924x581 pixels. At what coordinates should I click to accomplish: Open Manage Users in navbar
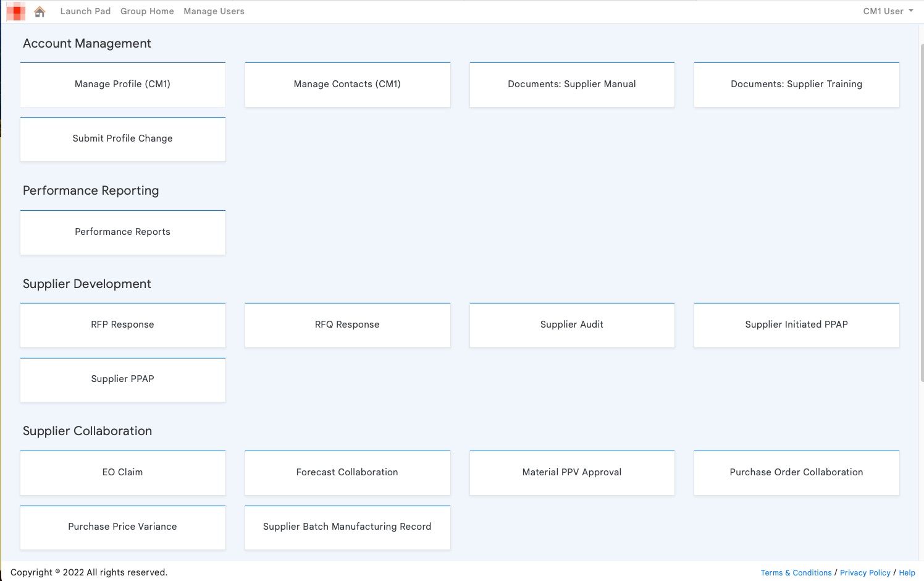click(x=214, y=11)
